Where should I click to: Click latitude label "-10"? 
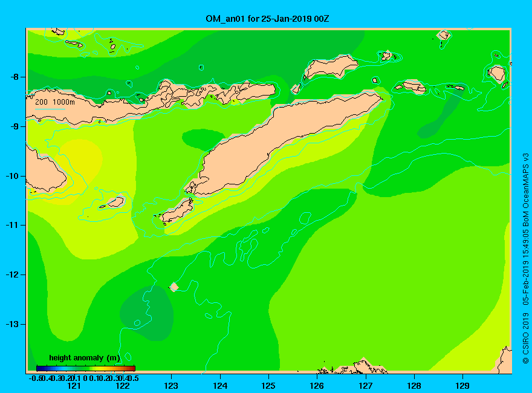click(x=13, y=176)
